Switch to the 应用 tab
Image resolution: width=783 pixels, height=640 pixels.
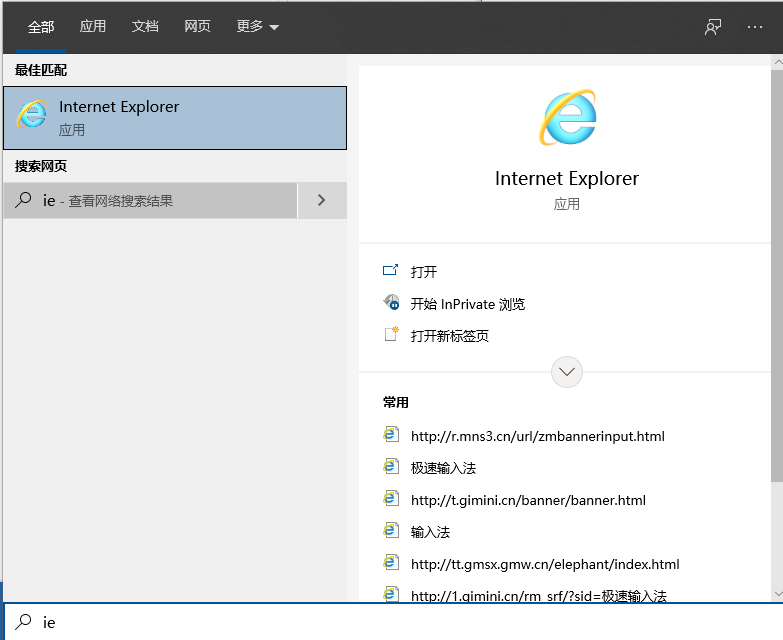point(93,27)
